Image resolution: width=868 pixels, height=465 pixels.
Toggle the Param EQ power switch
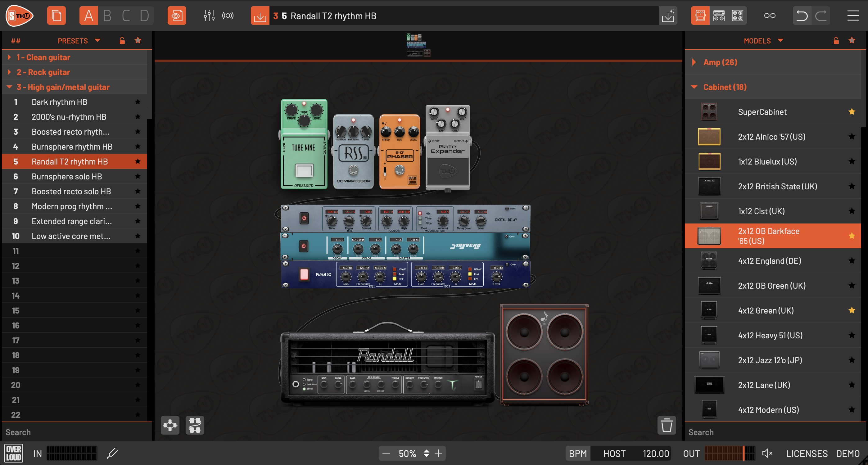pos(304,274)
